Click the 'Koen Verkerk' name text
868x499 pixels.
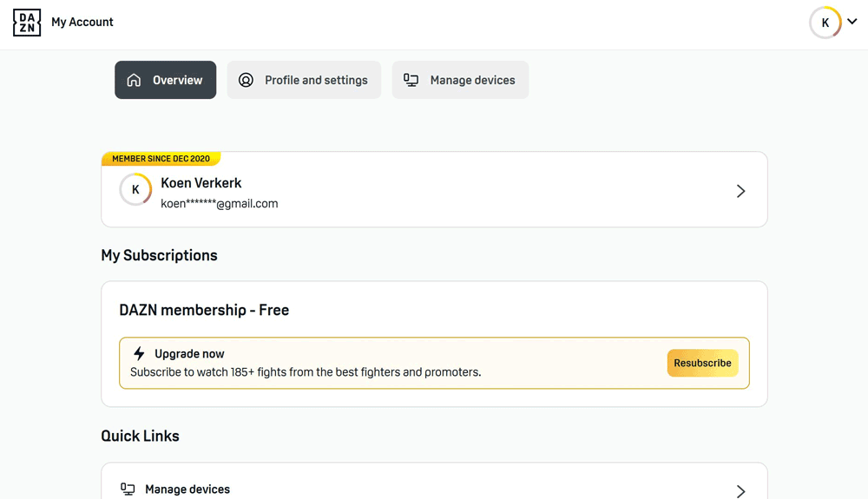click(201, 183)
